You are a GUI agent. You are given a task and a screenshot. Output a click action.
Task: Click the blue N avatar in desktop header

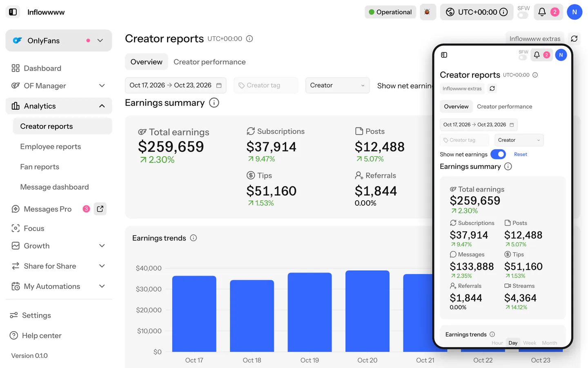click(x=574, y=12)
